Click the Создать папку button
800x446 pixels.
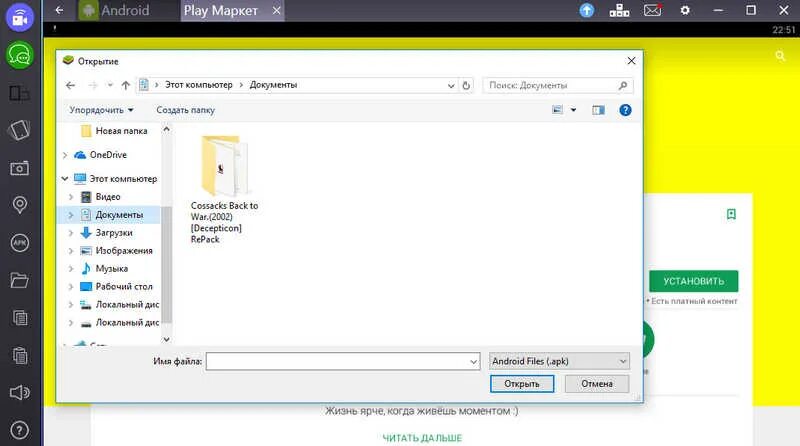point(186,110)
